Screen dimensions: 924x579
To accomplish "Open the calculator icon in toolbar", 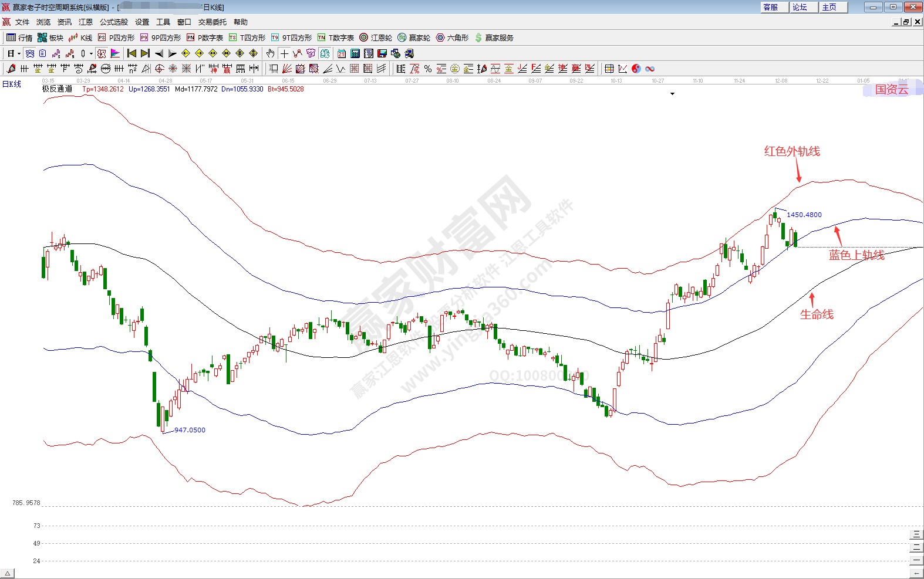I will pos(355,53).
